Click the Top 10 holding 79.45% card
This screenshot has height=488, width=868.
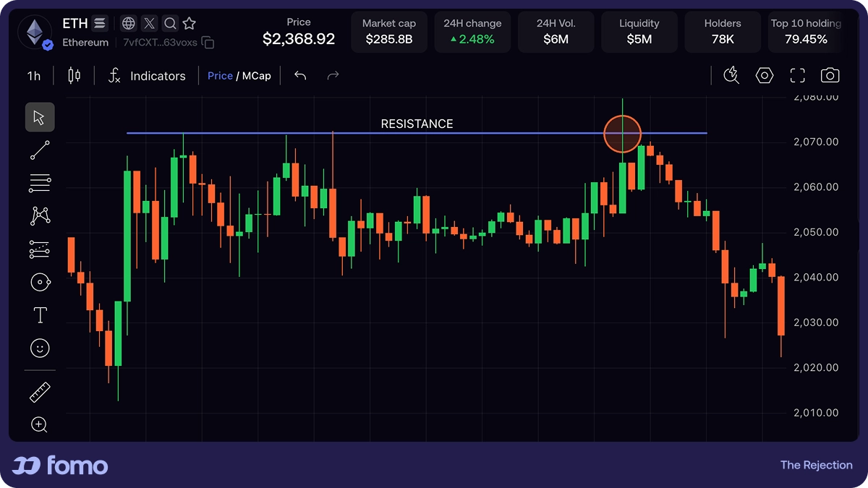(x=806, y=32)
